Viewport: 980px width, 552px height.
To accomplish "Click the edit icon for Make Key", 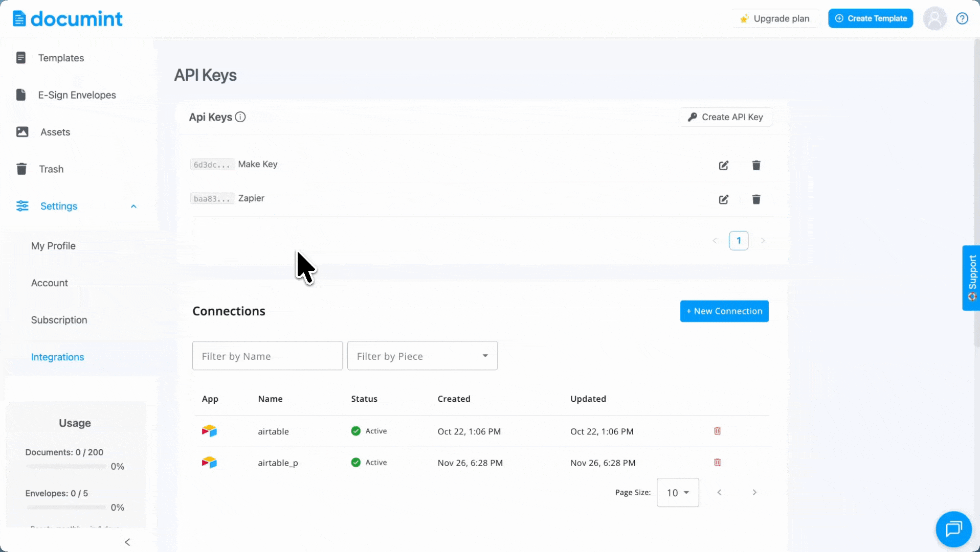I will 723,165.
